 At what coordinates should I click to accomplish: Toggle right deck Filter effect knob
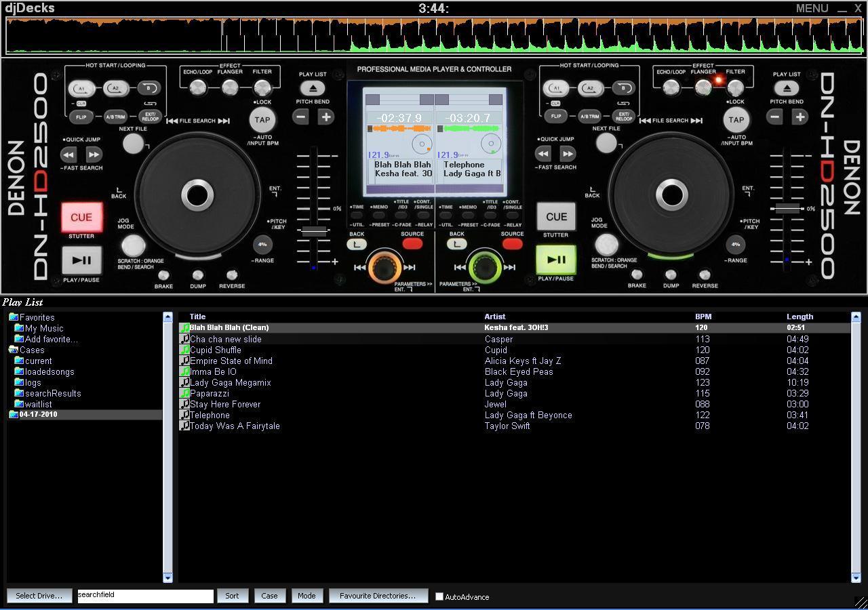[736, 87]
